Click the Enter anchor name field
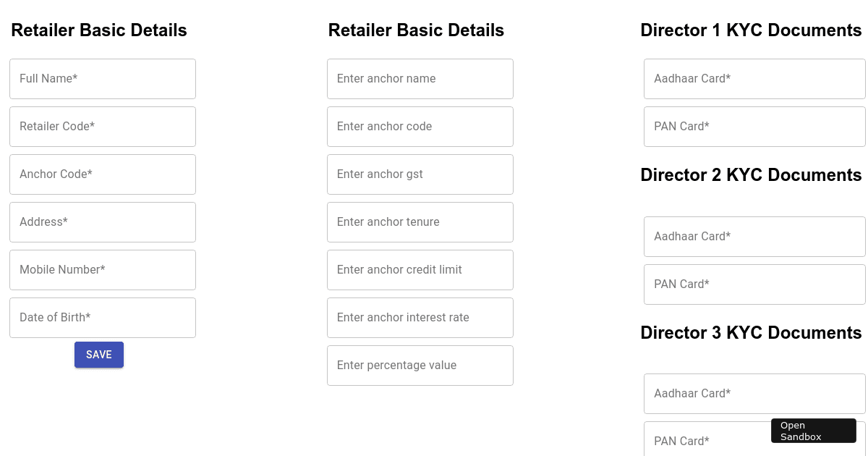The width and height of the screenshot is (868, 456). click(x=420, y=79)
